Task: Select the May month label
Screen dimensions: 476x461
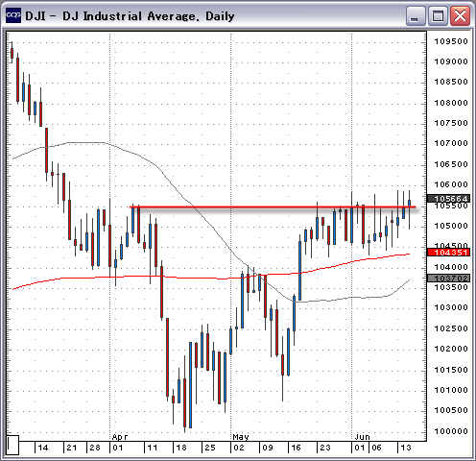Action: pyautogui.click(x=241, y=437)
